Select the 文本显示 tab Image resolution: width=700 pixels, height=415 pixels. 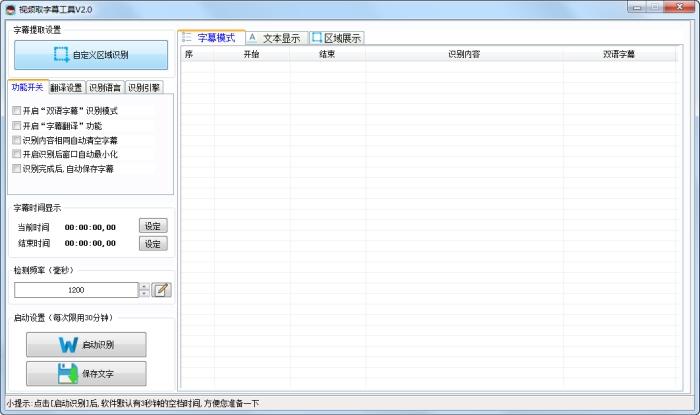(x=277, y=38)
